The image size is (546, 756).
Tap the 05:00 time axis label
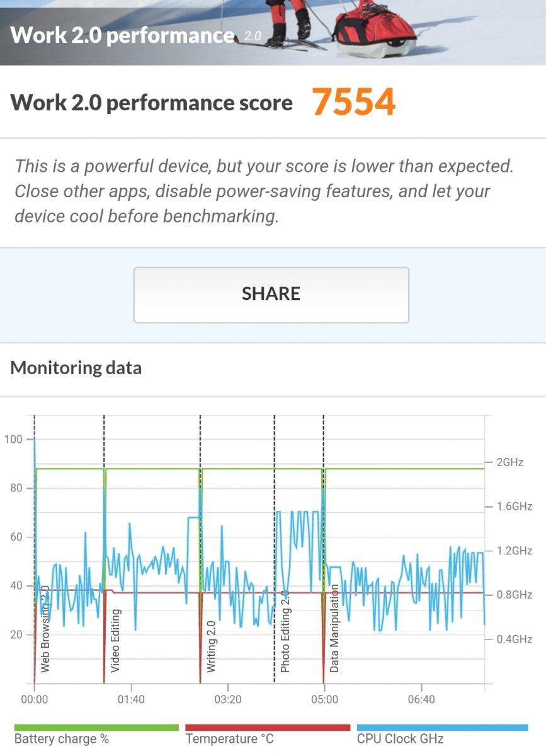pos(324,699)
